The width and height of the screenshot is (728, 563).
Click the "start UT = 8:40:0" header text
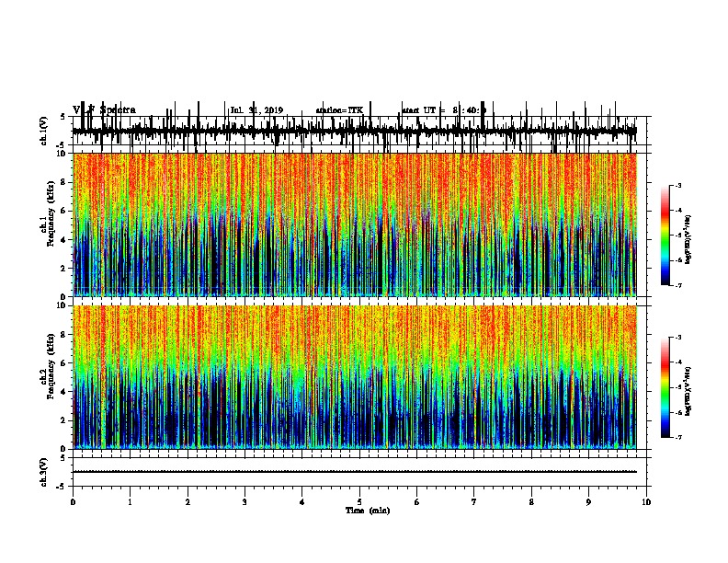[444, 110]
